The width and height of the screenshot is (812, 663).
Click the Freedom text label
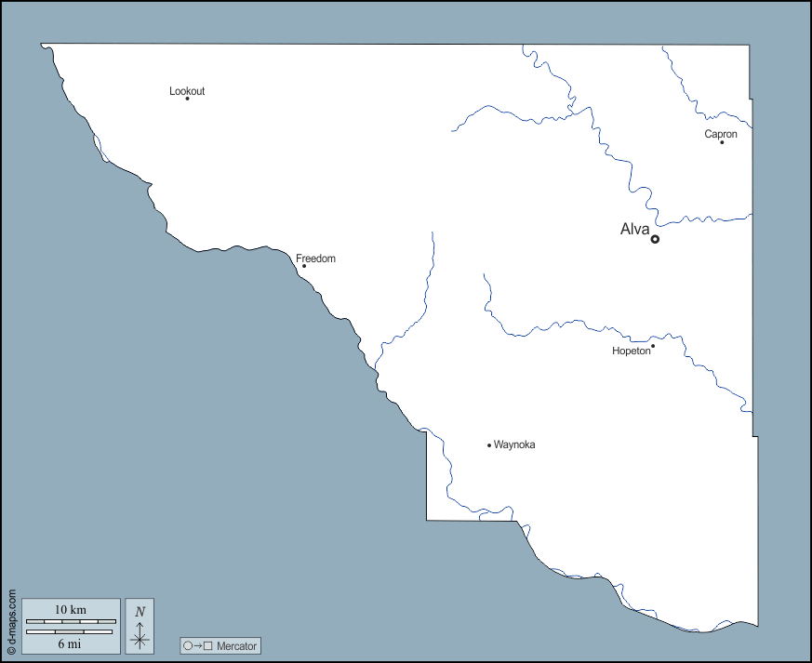(315, 259)
